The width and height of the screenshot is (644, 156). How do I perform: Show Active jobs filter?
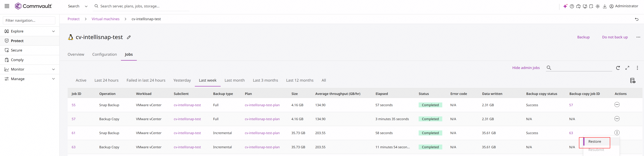81,80
